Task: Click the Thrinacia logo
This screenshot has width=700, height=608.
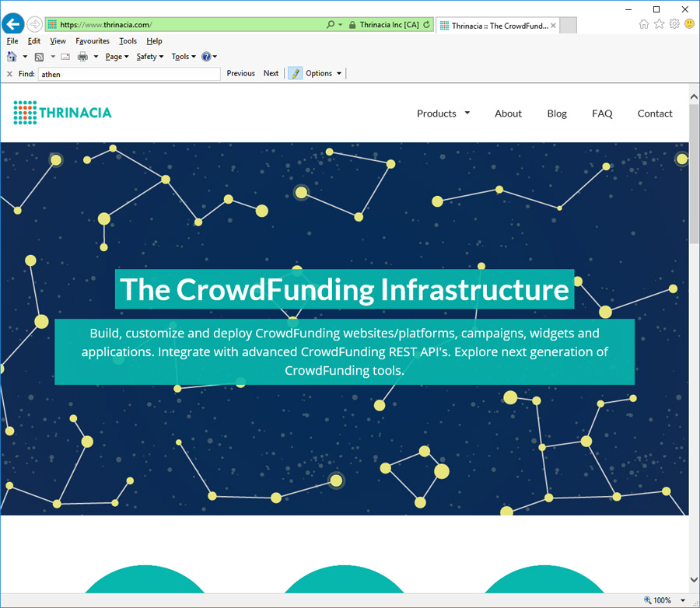Action: click(x=62, y=113)
